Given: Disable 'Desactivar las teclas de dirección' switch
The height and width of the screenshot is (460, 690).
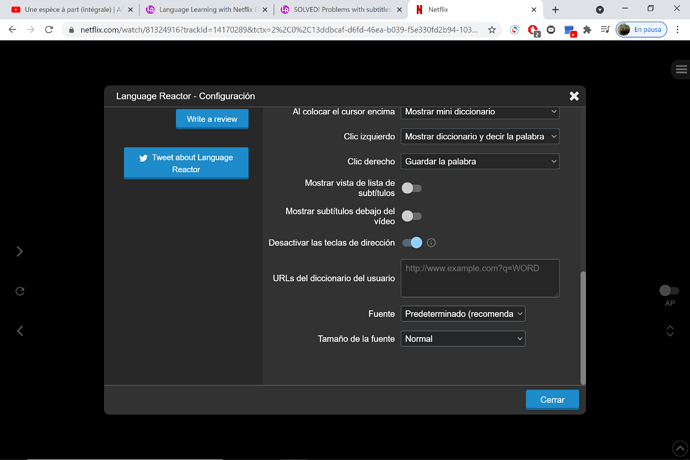Looking at the screenshot, I should [x=412, y=243].
